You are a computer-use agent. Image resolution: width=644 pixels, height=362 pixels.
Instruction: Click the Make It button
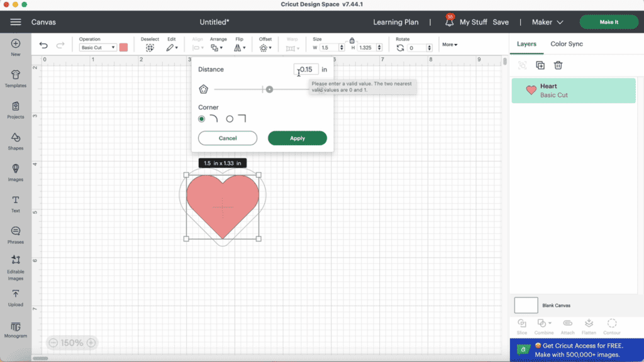(609, 22)
